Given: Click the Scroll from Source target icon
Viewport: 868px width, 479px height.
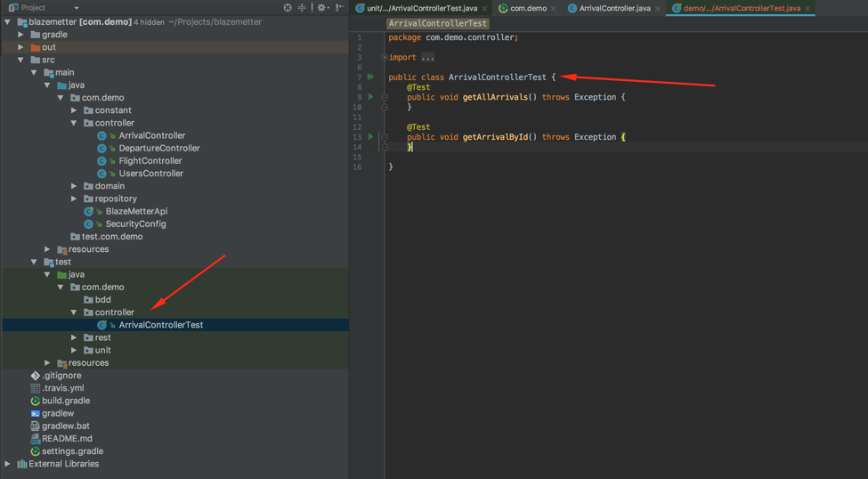Looking at the screenshot, I should point(288,7).
